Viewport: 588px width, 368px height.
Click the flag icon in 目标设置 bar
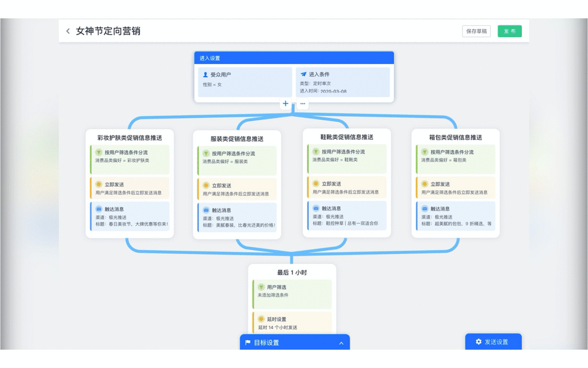tap(248, 343)
